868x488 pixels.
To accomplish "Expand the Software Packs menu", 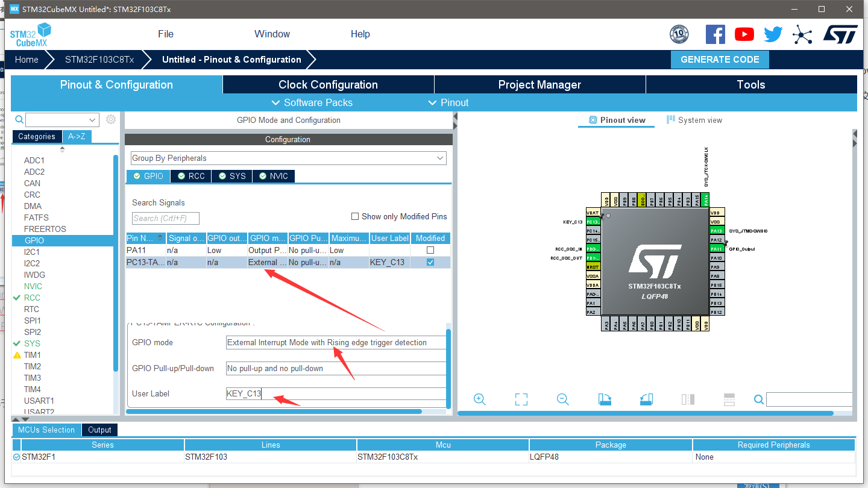I will [312, 102].
